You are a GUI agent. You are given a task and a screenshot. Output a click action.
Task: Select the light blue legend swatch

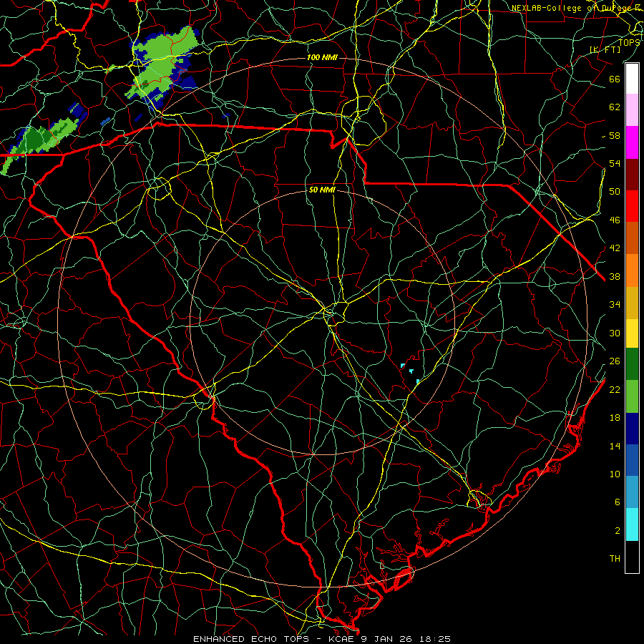[x=632, y=492]
